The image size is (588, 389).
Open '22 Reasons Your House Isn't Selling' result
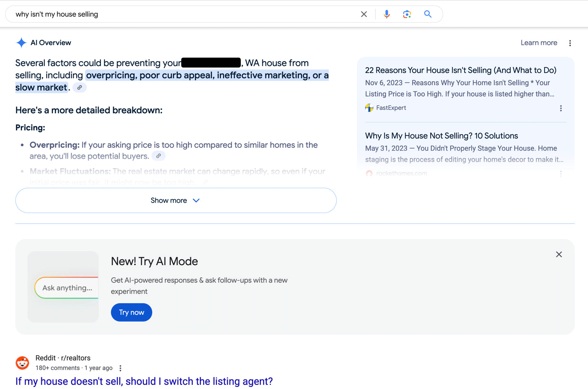point(461,70)
